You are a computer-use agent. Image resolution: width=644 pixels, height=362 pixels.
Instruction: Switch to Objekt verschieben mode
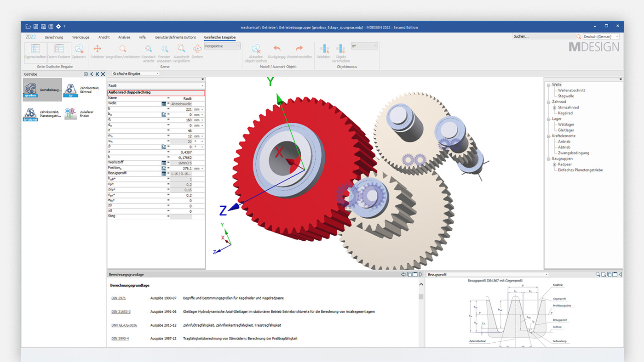click(x=340, y=54)
